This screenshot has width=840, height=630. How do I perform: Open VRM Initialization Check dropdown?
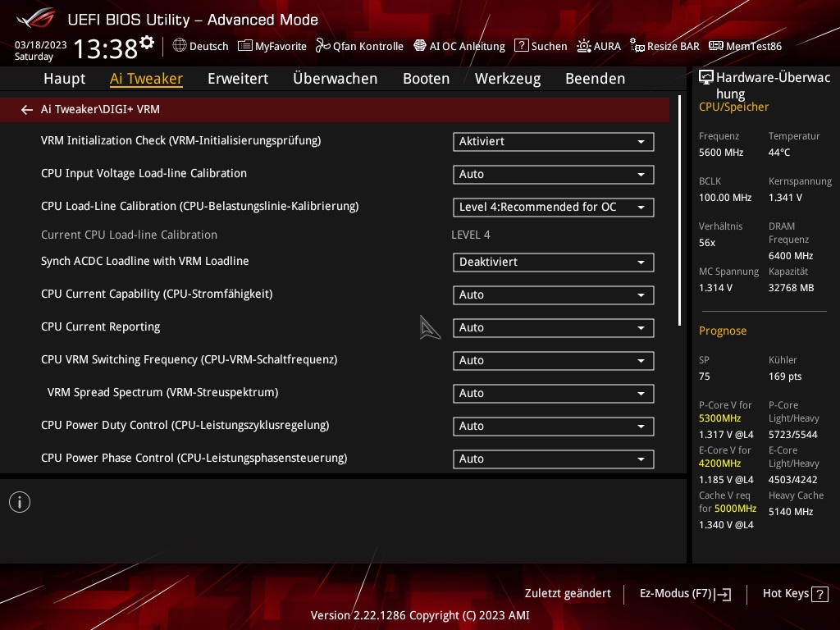[554, 141]
